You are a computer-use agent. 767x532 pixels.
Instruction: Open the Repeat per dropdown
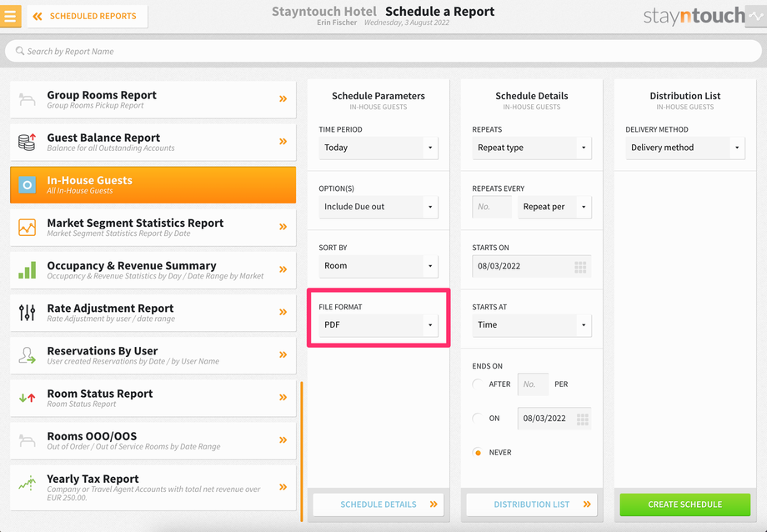tap(554, 207)
